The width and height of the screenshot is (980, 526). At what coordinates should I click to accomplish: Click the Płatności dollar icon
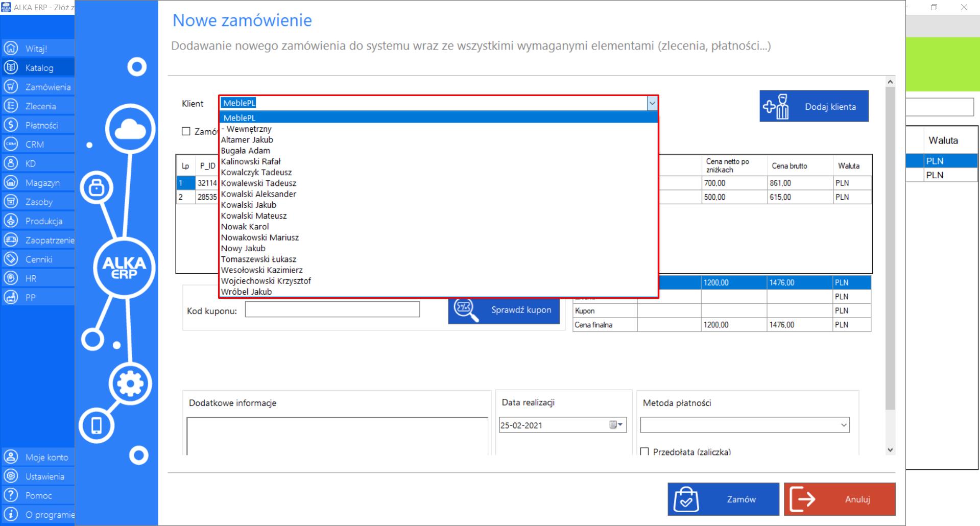[x=11, y=125]
